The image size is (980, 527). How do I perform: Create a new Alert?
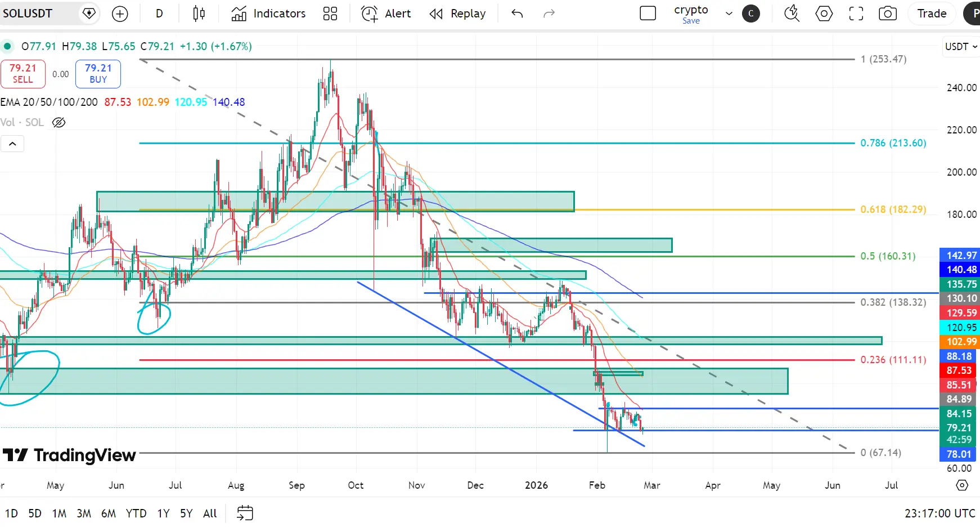pyautogui.click(x=386, y=14)
